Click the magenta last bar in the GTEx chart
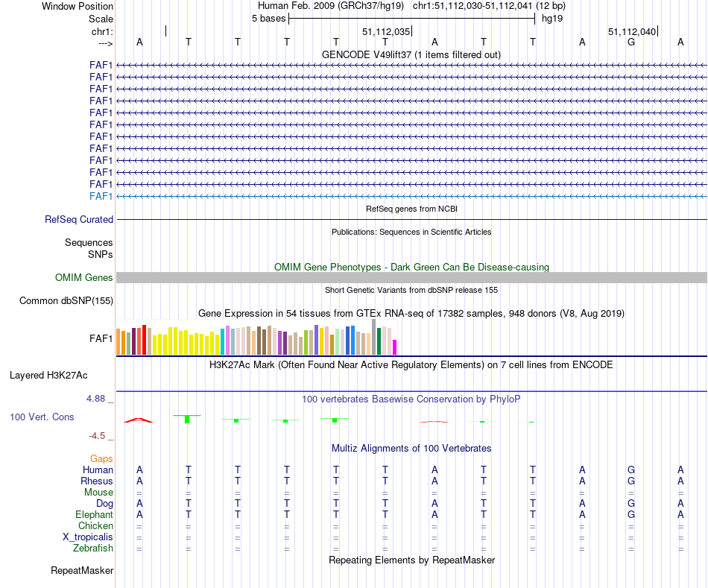 (x=395, y=347)
